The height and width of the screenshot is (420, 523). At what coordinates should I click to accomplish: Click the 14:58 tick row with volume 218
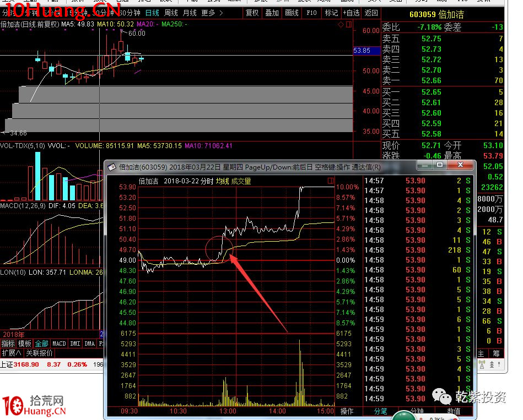pos(418,250)
